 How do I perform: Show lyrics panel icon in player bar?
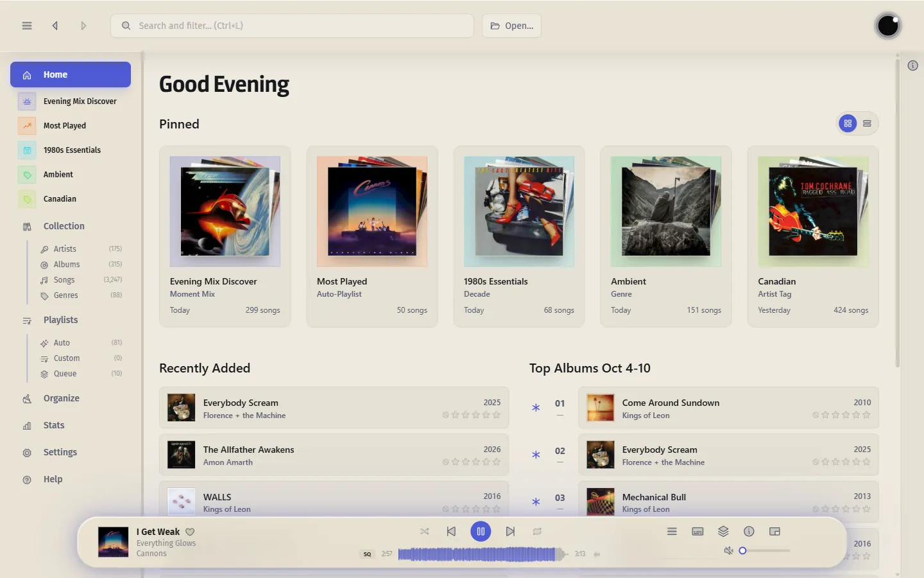click(x=697, y=531)
